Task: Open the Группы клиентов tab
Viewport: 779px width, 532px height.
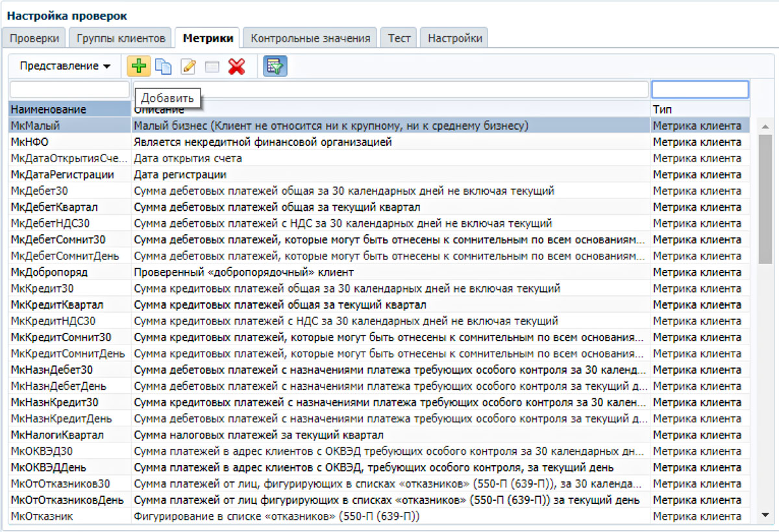Action: click(121, 38)
